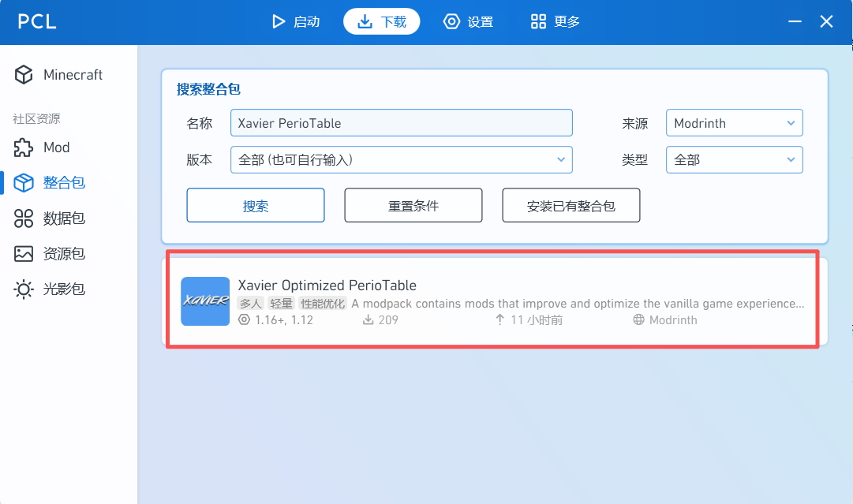Open 数据包 datapack sidebar item
This screenshot has height=504, width=853.
click(x=69, y=218)
